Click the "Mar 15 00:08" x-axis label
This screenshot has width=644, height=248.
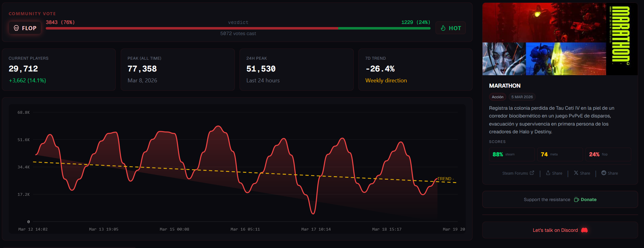point(175,229)
